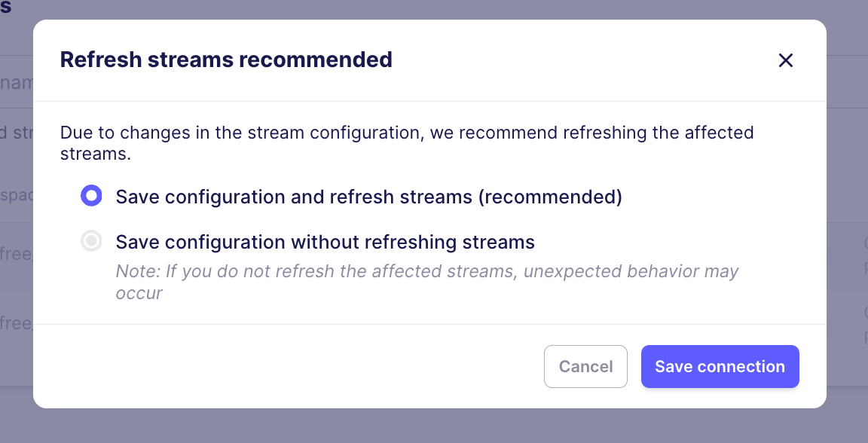Click the second "free_" row behind the dialog
Image resolution: width=868 pixels, height=443 pixels.
tap(17, 322)
